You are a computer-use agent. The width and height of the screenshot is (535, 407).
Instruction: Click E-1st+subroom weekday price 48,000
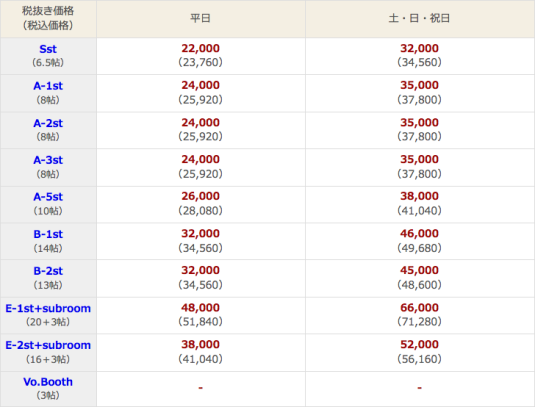coord(201,308)
